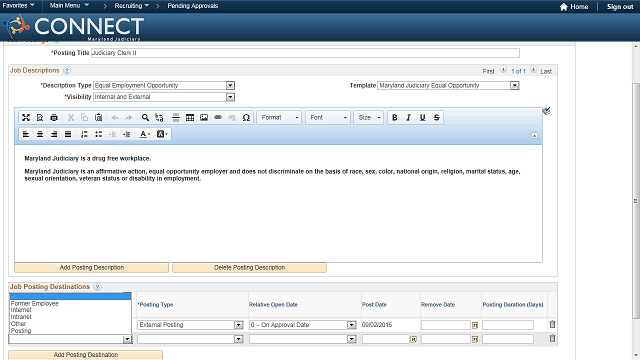Open Job Posting Destinations help icon
The image size is (640, 360).
click(x=97, y=287)
